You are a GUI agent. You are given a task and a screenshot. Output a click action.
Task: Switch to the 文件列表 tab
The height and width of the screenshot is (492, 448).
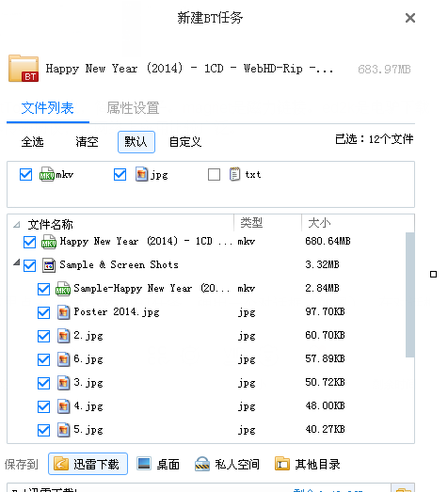point(48,108)
